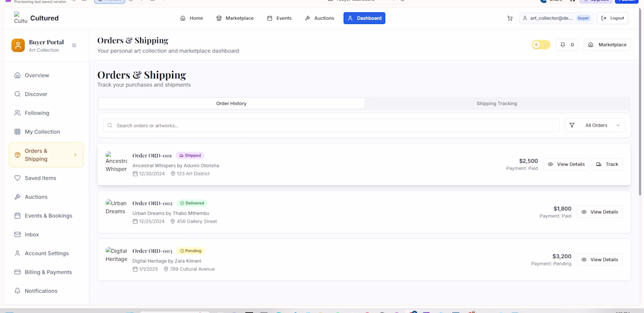644x313 pixels.
Task: Click the Pending status badge
Action: (x=191, y=251)
